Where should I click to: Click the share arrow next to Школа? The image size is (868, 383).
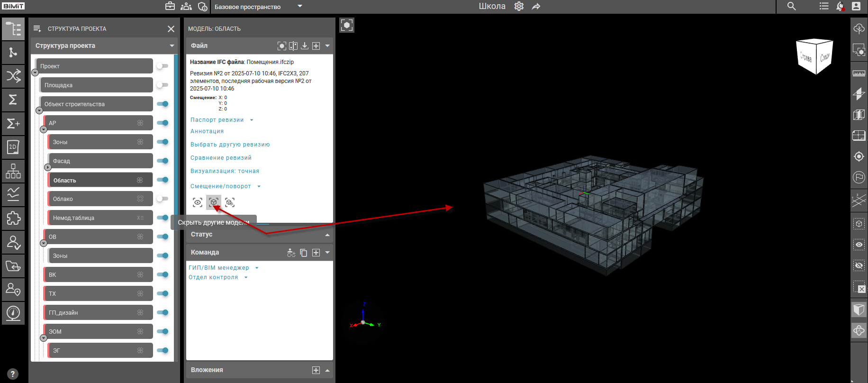536,6
